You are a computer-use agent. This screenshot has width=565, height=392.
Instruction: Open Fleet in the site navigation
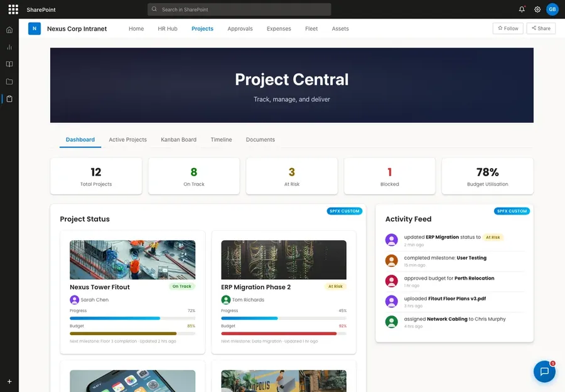pyautogui.click(x=311, y=29)
